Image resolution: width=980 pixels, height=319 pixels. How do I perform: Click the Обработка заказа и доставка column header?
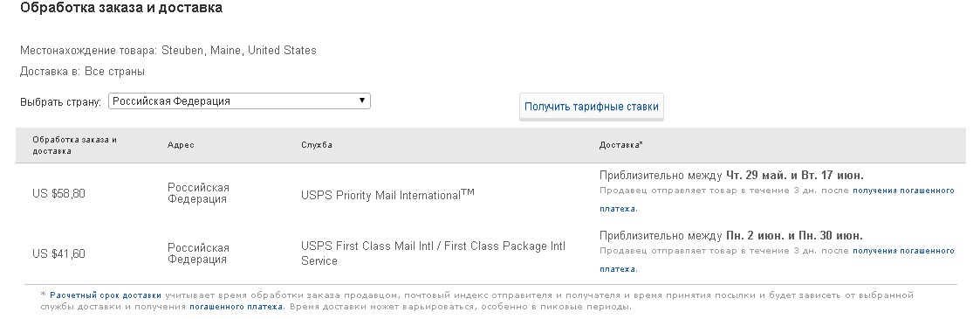[x=74, y=145]
